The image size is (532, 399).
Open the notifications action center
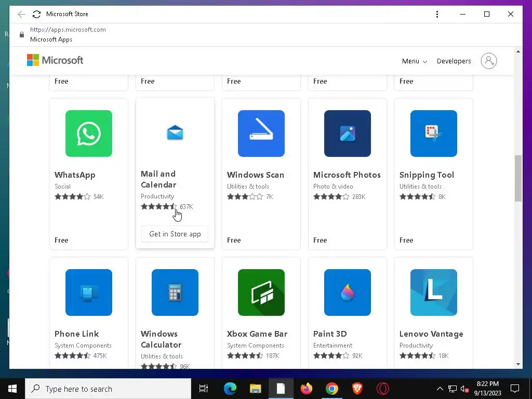[x=515, y=389]
